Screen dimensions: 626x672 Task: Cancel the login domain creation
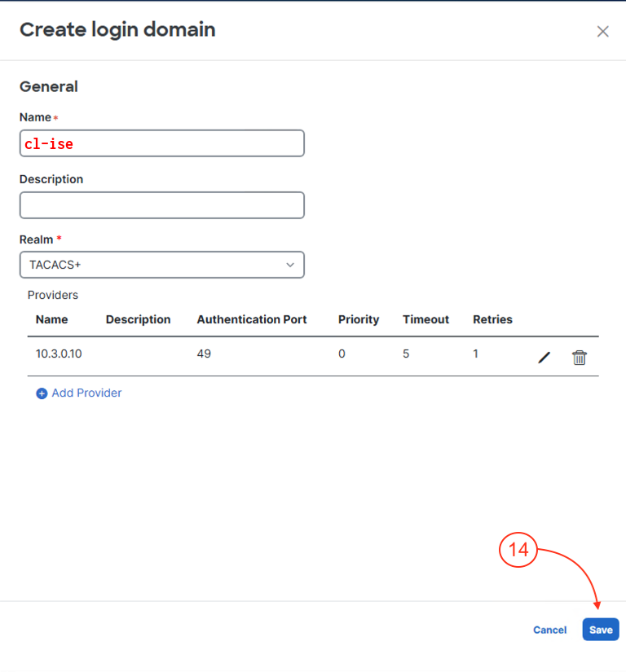[549, 630]
